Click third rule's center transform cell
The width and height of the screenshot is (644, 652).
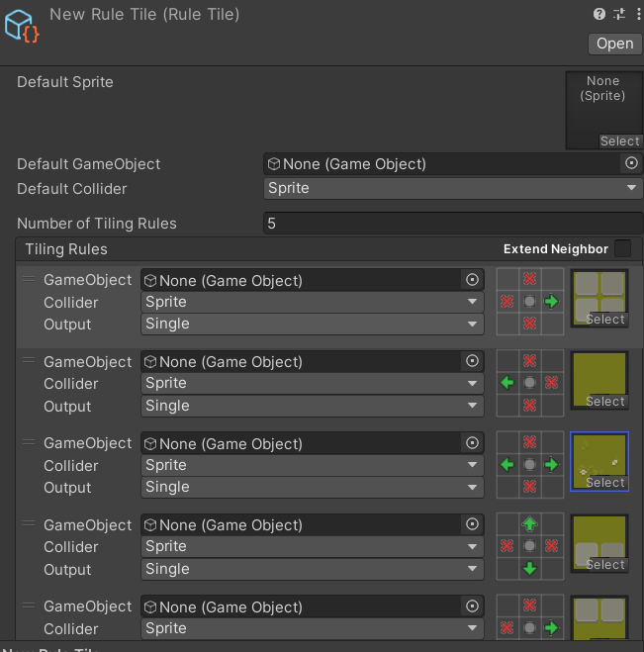point(529,464)
